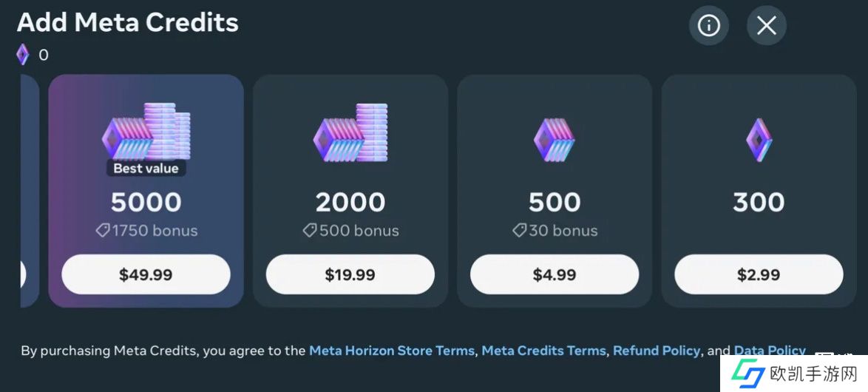Close the Add Meta Credits dialog

tap(766, 26)
